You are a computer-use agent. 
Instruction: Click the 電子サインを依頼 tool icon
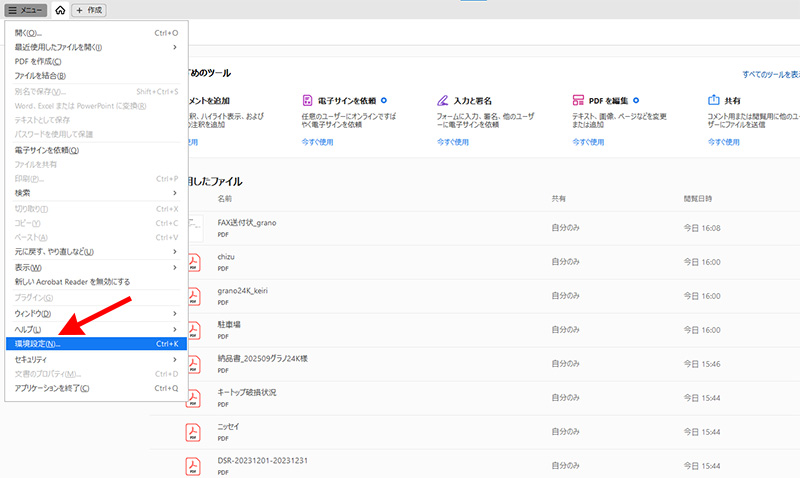point(308,101)
